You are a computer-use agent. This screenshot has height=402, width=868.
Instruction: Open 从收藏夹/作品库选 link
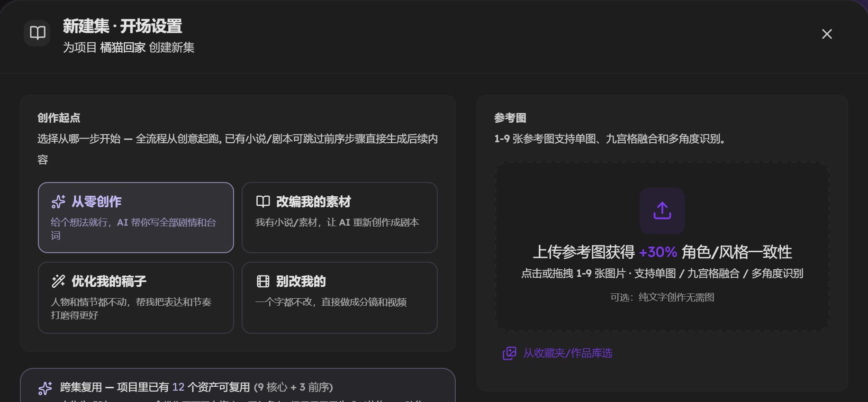click(568, 353)
